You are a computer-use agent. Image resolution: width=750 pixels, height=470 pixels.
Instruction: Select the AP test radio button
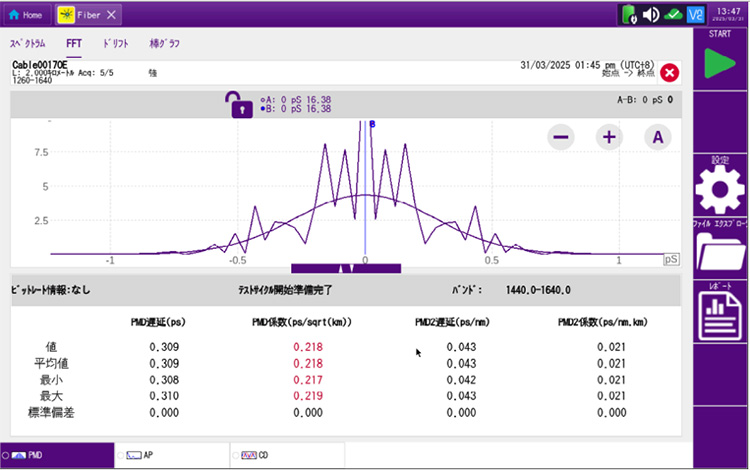[x=121, y=455]
